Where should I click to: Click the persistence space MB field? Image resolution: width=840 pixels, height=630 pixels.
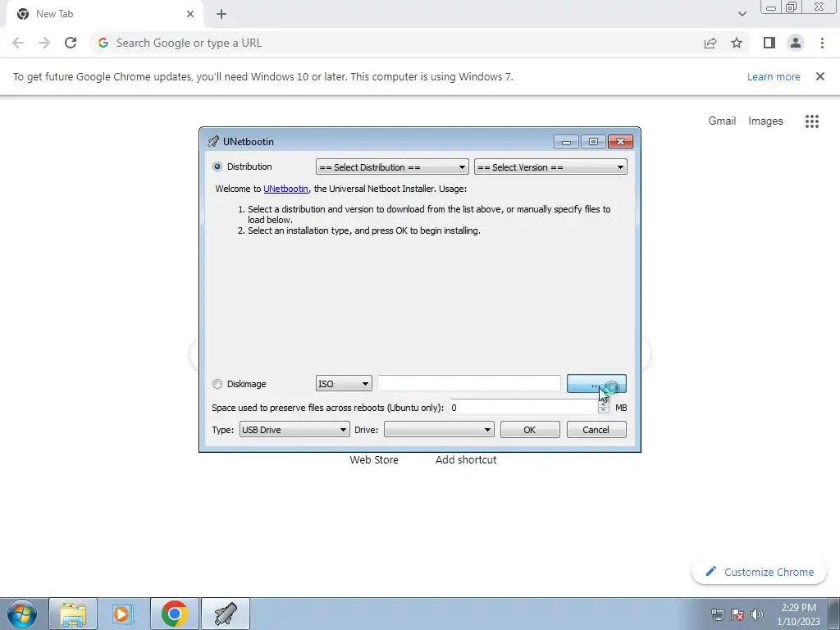pos(523,408)
